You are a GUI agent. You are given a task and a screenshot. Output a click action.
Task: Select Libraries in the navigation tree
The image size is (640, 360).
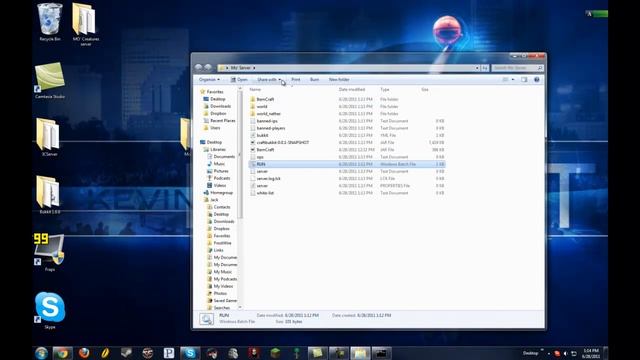tap(215, 149)
